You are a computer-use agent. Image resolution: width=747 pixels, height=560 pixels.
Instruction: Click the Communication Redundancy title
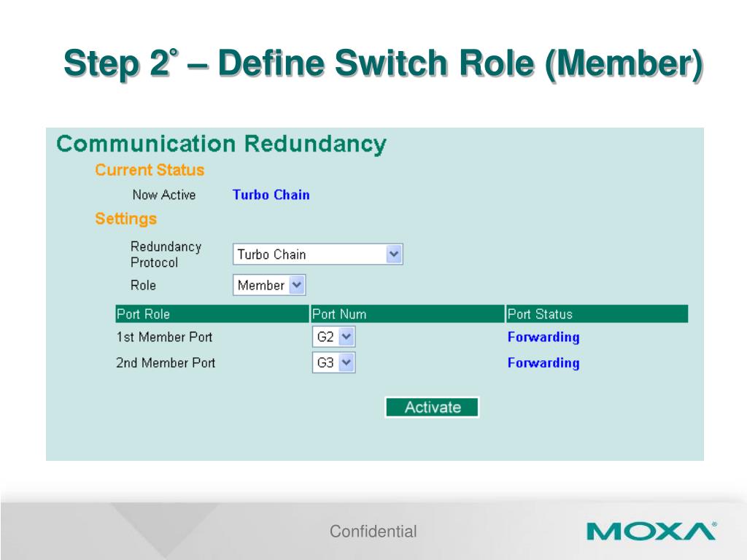click(221, 144)
